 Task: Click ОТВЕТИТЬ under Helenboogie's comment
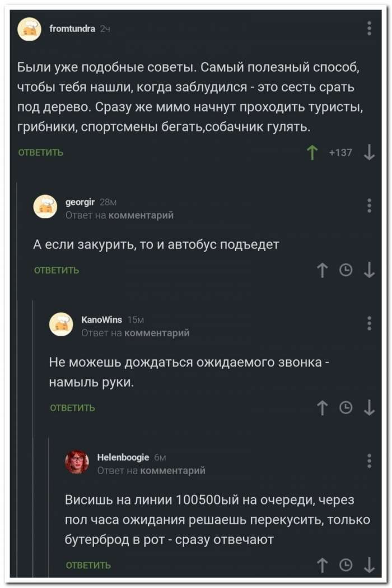(88, 566)
